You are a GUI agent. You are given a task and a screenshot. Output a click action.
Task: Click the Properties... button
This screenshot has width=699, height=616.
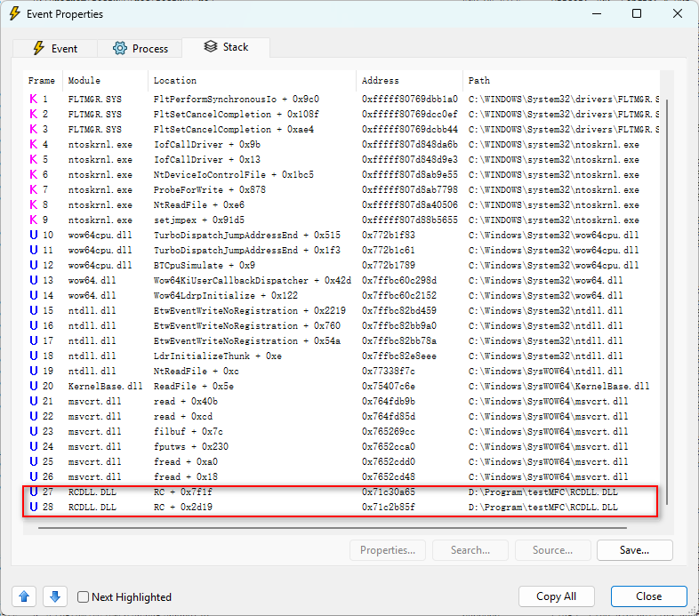[388, 550]
